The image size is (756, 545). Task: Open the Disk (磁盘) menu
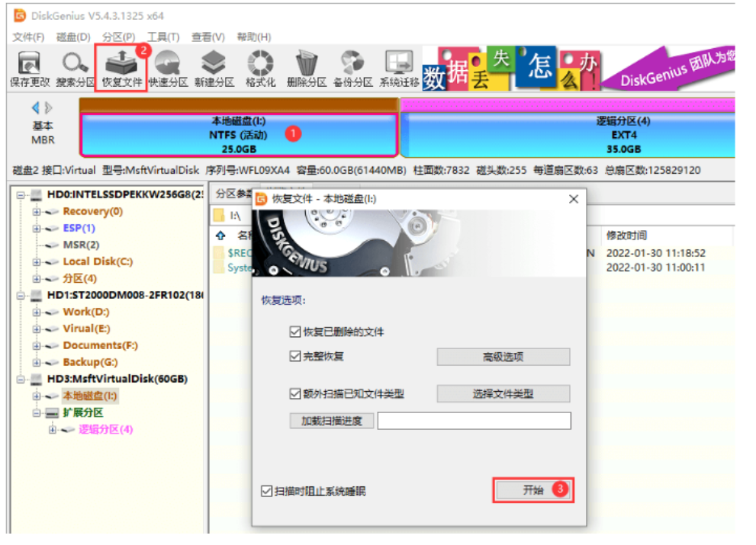coord(73,37)
